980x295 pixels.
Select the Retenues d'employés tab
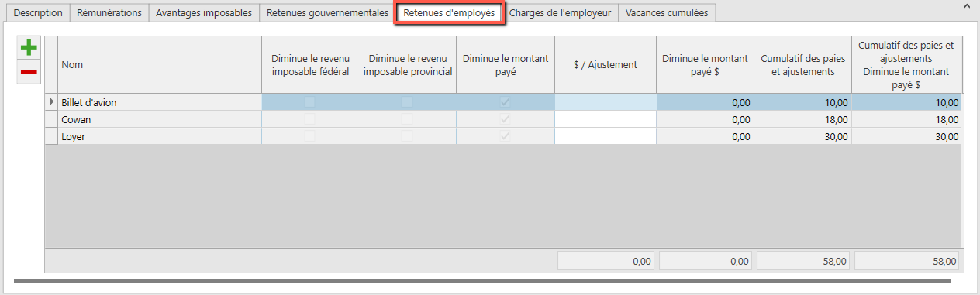coord(449,13)
